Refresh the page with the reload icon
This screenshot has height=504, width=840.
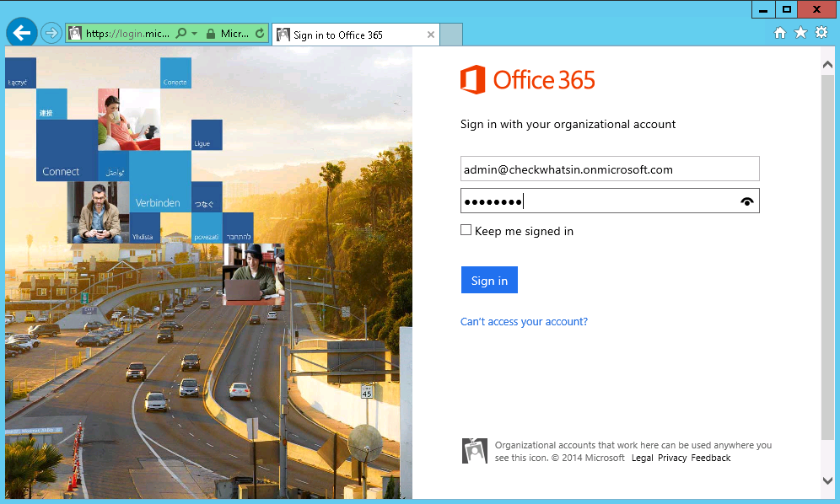point(260,33)
